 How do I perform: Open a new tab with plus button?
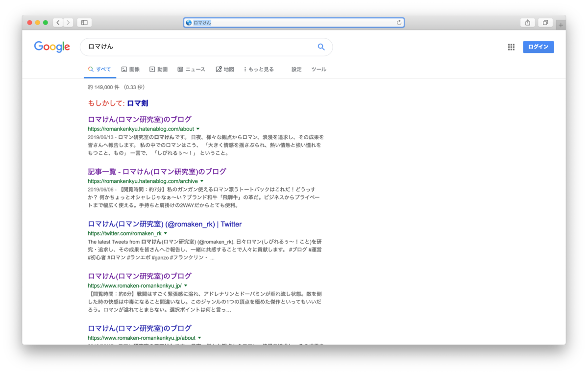tap(561, 25)
